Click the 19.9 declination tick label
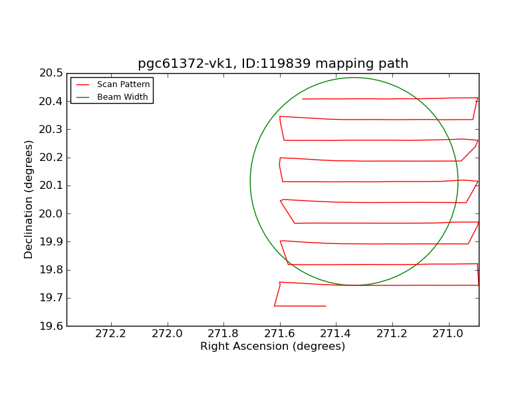Screen dimensions: 532x399 51,242
